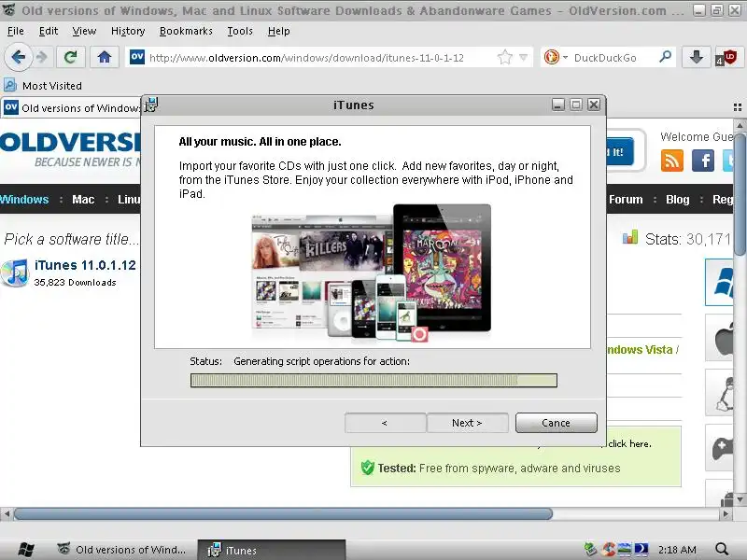Click the OldVersion RSS feed icon

pyautogui.click(x=671, y=160)
